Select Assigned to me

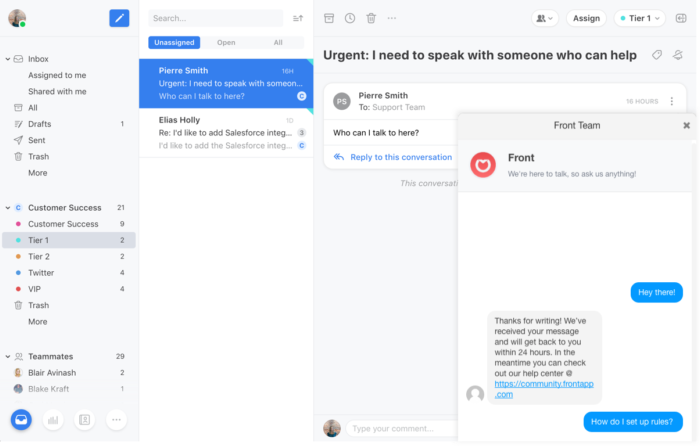(57, 75)
